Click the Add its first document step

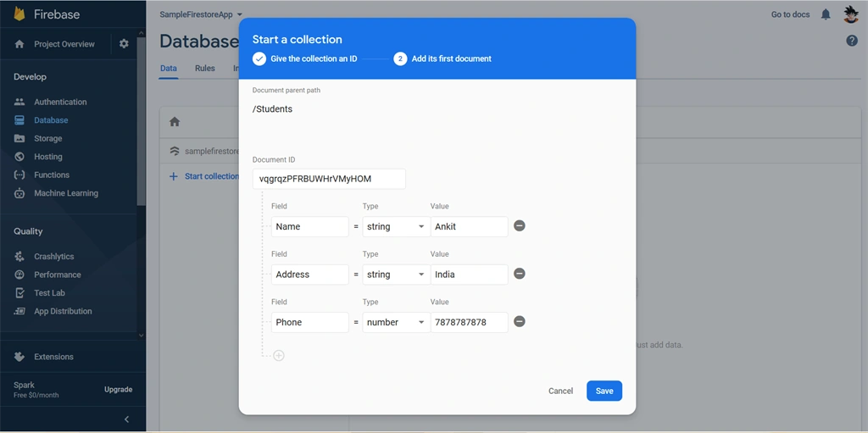pos(442,58)
